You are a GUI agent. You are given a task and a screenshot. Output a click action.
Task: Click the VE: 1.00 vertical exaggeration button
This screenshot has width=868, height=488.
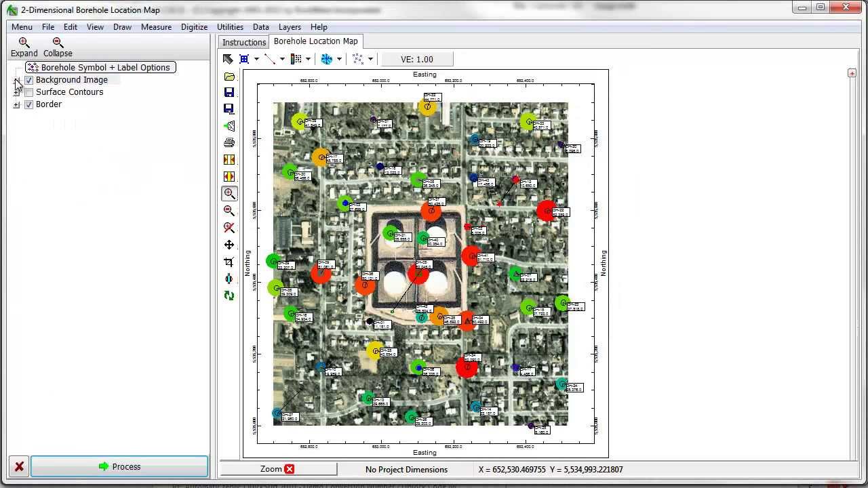pyautogui.click(x=417, y=59)
